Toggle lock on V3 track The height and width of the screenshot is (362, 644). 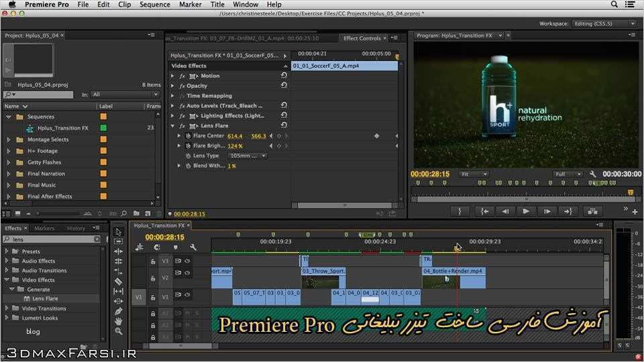(x=153, y=261)
